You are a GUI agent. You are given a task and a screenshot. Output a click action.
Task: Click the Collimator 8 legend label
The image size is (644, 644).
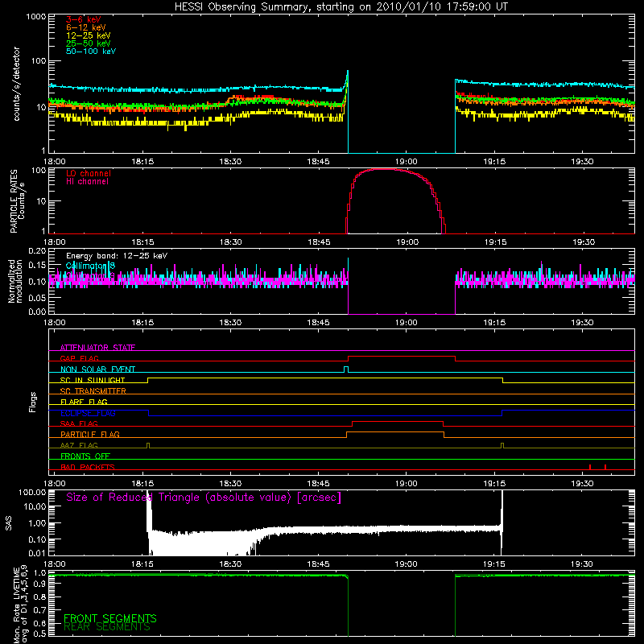90,266
